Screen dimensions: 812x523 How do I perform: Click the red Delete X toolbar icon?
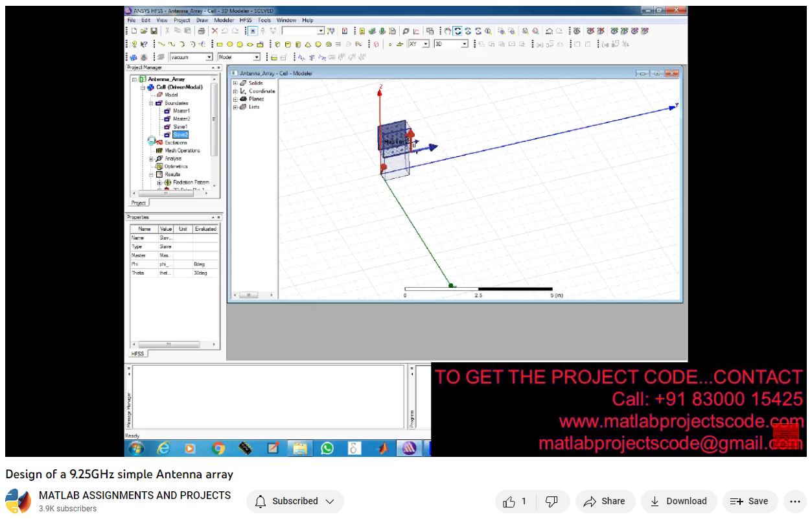[x=215, y=31]
